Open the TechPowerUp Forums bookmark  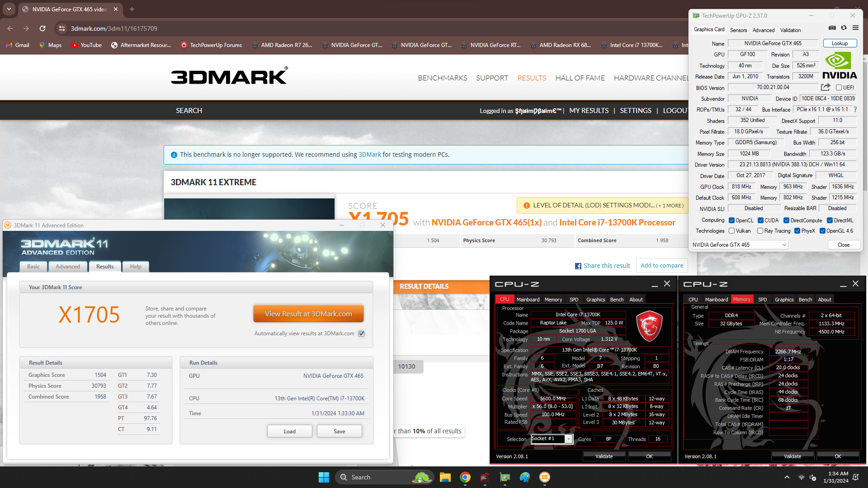click(211, 45)
